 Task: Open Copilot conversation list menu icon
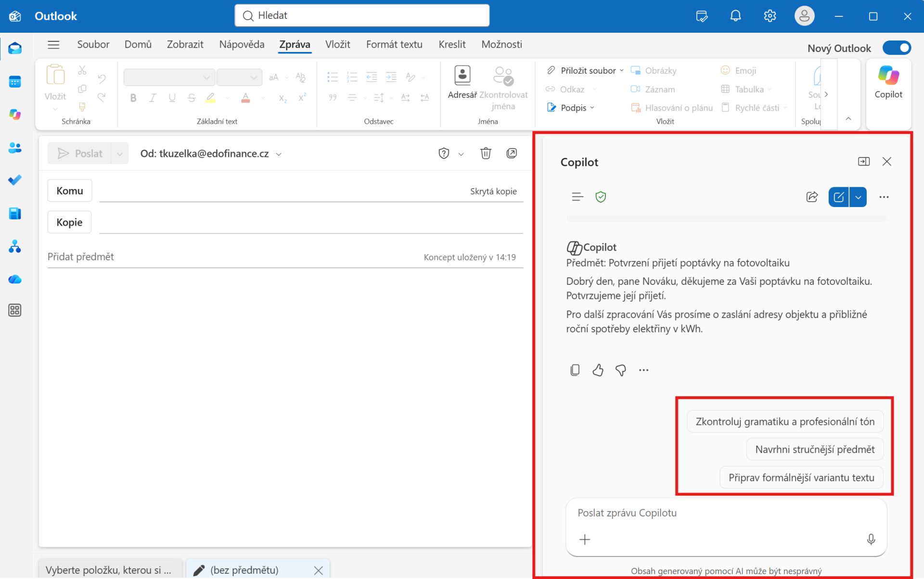pos(577,197)
